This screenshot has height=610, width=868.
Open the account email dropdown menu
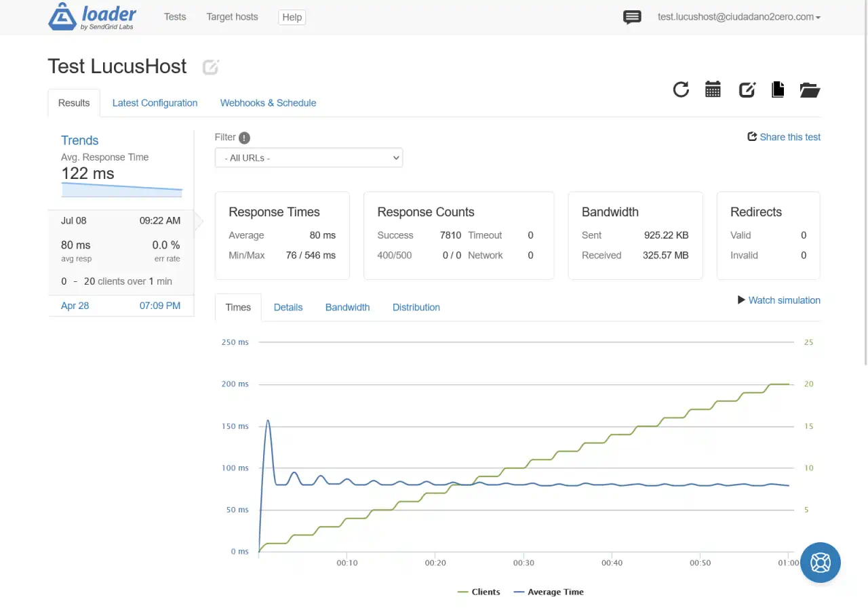click(739, 17)
